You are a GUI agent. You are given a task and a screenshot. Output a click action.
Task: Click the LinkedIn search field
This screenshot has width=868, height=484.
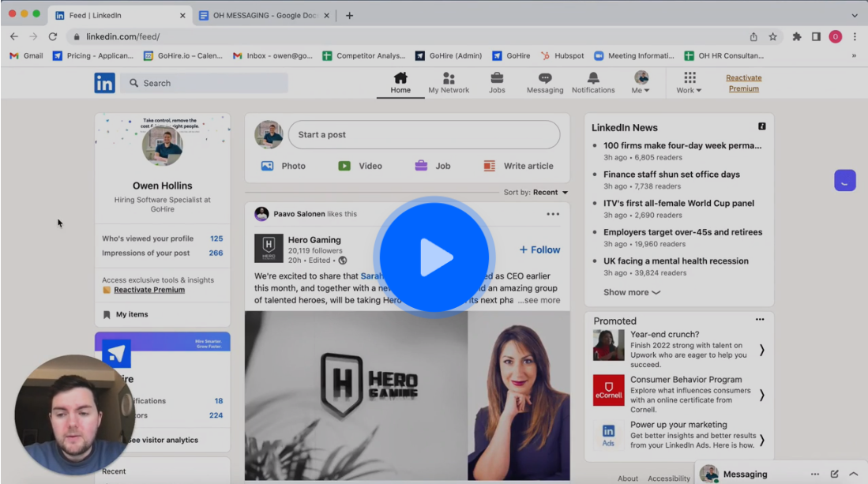[205, 83]
